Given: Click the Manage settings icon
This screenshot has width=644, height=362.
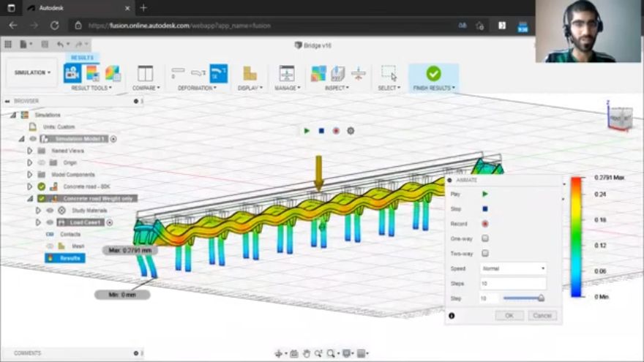Looking at the screenshot, I should point(287,73).
